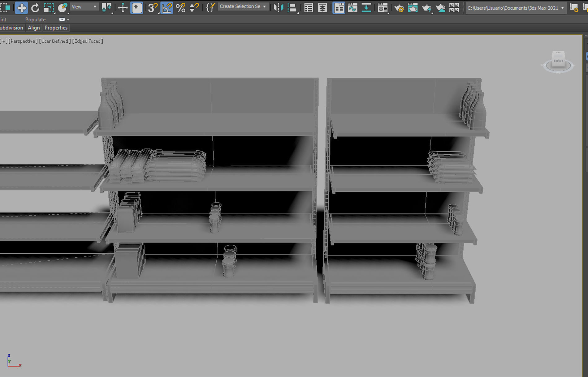The width and height of the screenshot is (588, 377).
Task: Open the Schematic View window
Action: (366, 8)
